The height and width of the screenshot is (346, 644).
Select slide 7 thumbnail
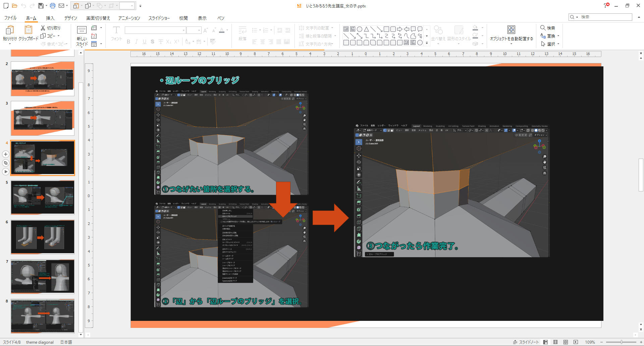click(x=43, y=277)
